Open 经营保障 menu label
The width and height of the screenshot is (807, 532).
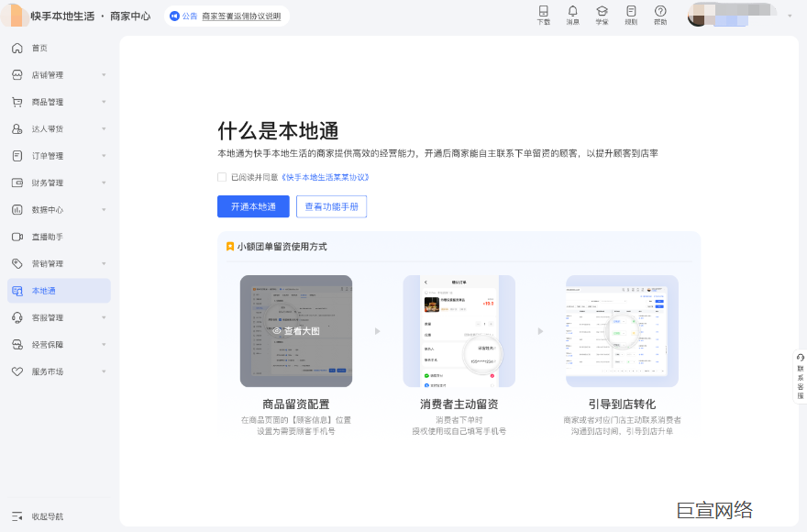point(48,345)
